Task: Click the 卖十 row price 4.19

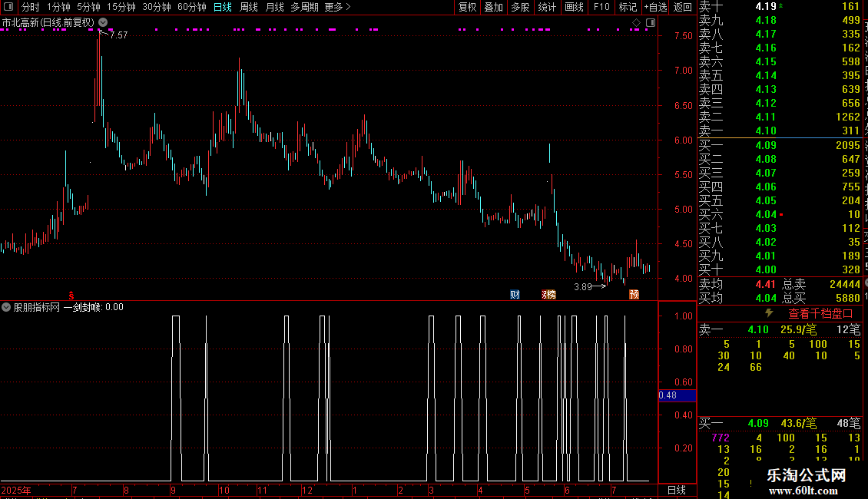Action: [x=766, y=7]
